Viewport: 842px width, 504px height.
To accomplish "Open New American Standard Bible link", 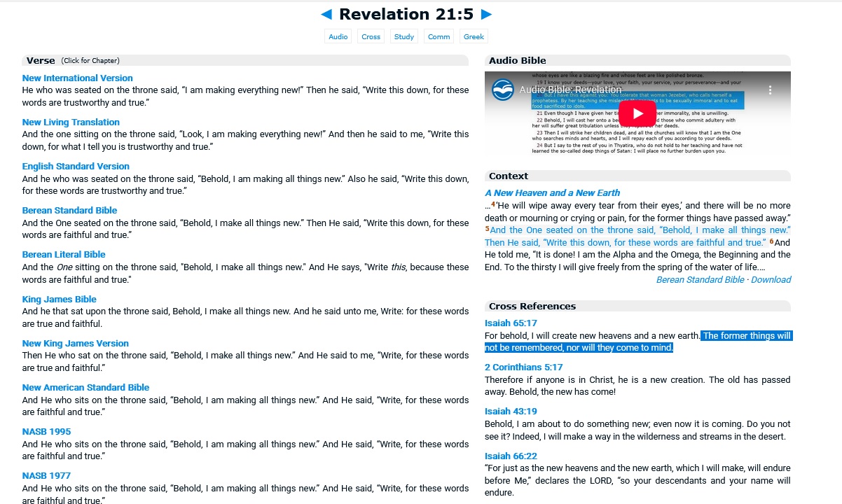I will coord(85,387).
